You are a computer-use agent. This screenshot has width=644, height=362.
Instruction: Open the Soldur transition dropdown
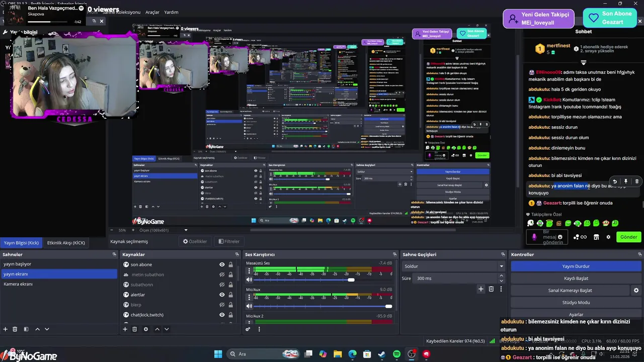453,266
